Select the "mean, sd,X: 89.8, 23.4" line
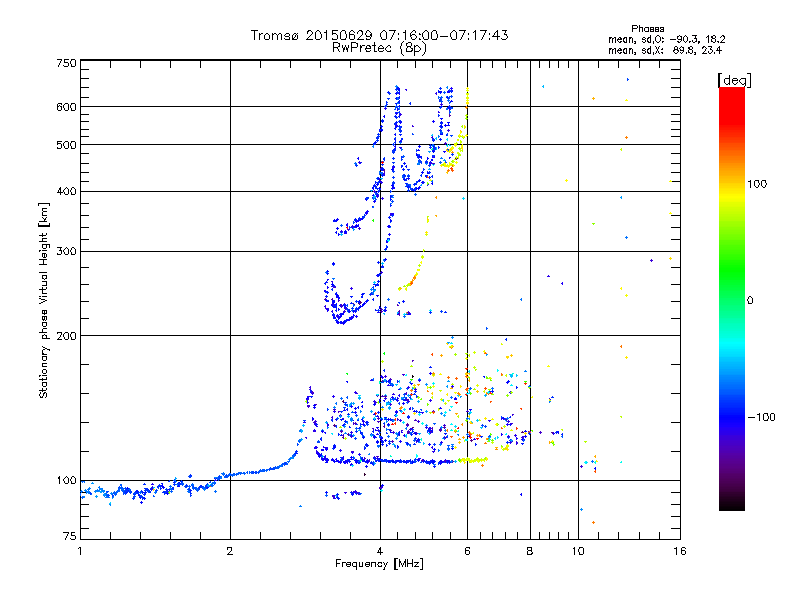800x600 pixels. 665,50
